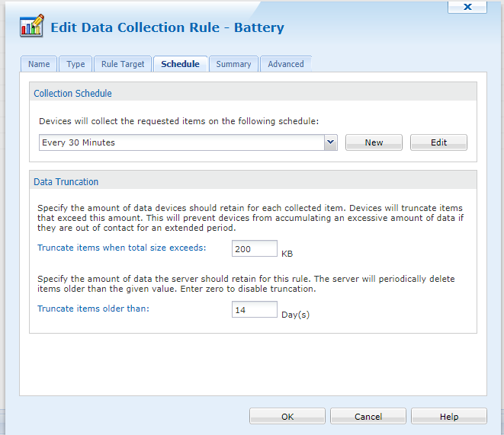Click the chart icon beside the dialog title

[31, 27]
